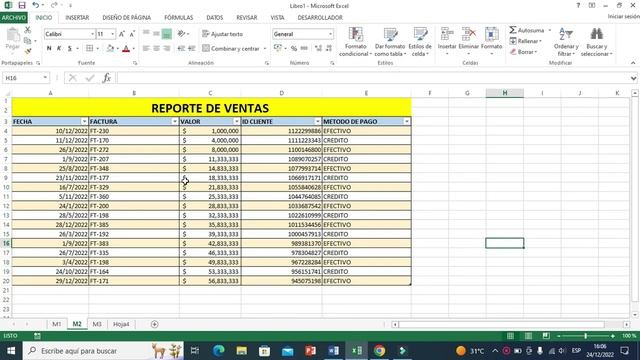Open the Hoja4 sheet tab

121,324
